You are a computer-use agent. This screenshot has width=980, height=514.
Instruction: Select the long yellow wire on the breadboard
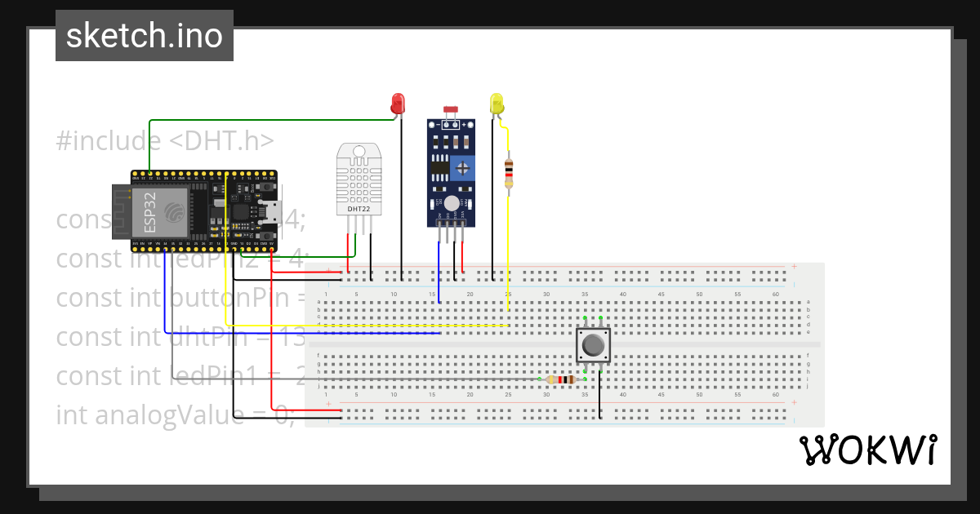pyautogui.click(x=408, y=325)
